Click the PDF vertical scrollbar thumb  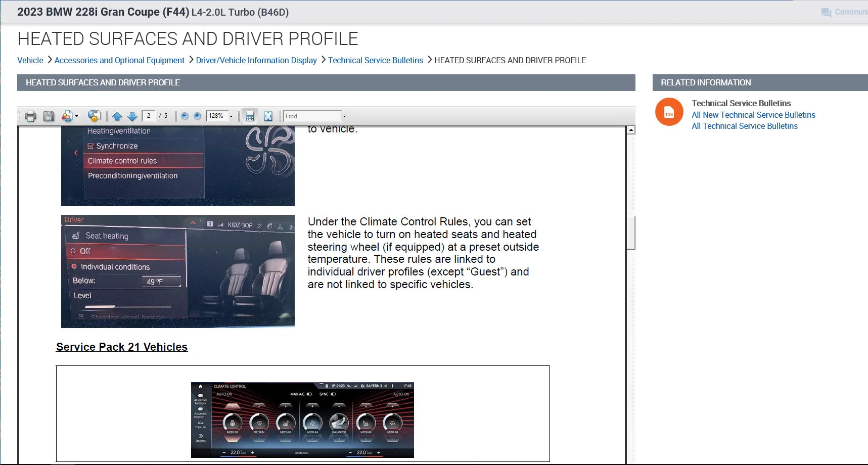click(x=631, y=232)
